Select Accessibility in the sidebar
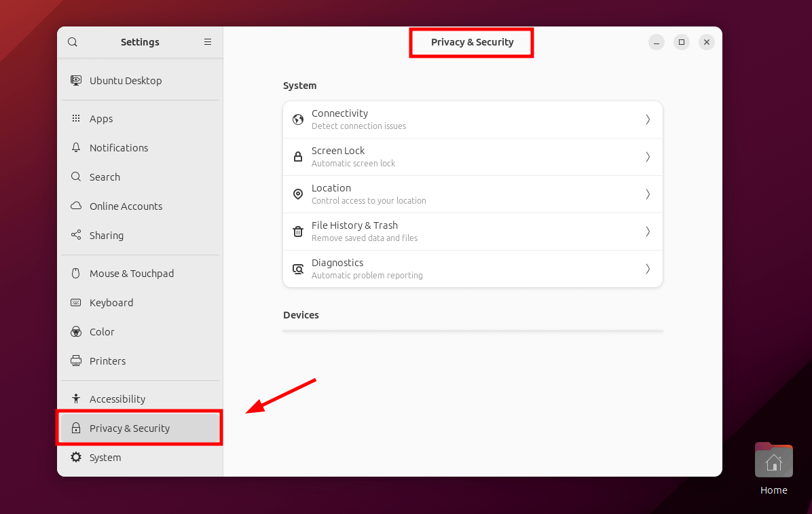The height and width of the screenshot is (514, 812). click(117, 399)
